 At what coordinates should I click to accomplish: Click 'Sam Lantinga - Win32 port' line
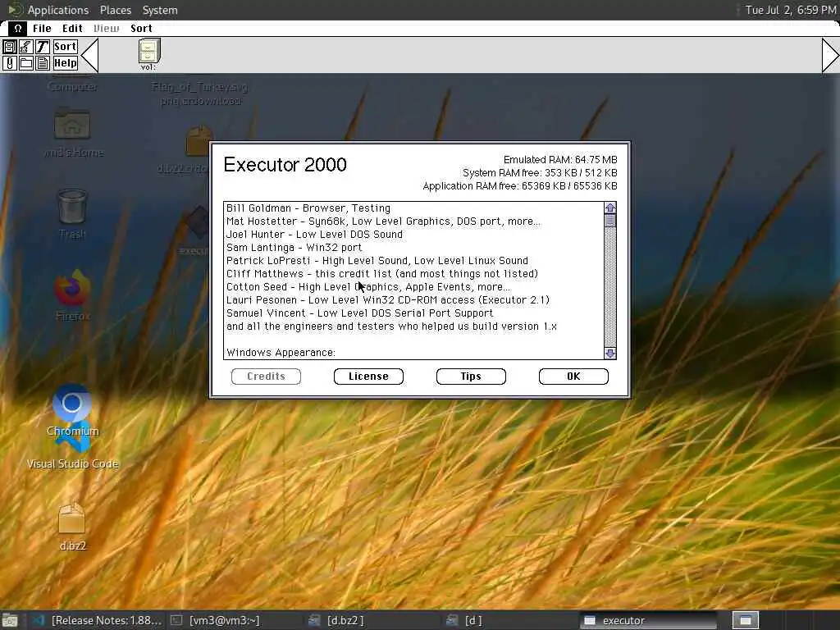click(294, 248)
